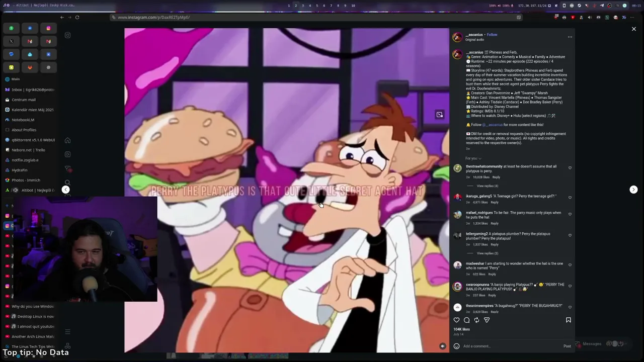Like theanimeempires's comment
Image resolution: width=644 pixels, height=362 pixels.
570,307
